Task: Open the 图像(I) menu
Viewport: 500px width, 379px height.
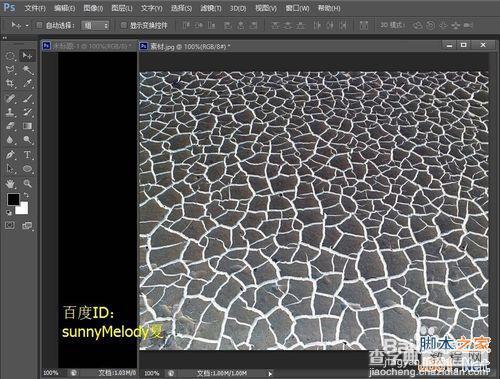Action: [x=93, y=8]
